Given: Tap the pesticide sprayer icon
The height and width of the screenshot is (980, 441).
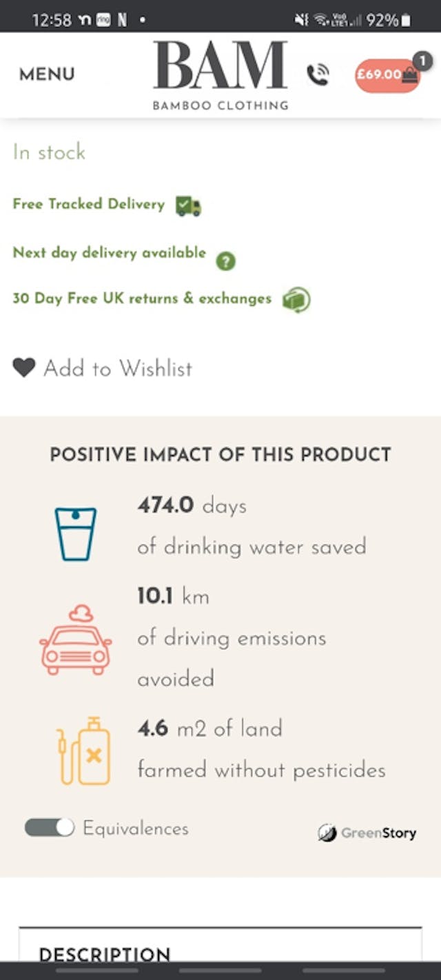Looking at the screenshot, I should (83, 751).
